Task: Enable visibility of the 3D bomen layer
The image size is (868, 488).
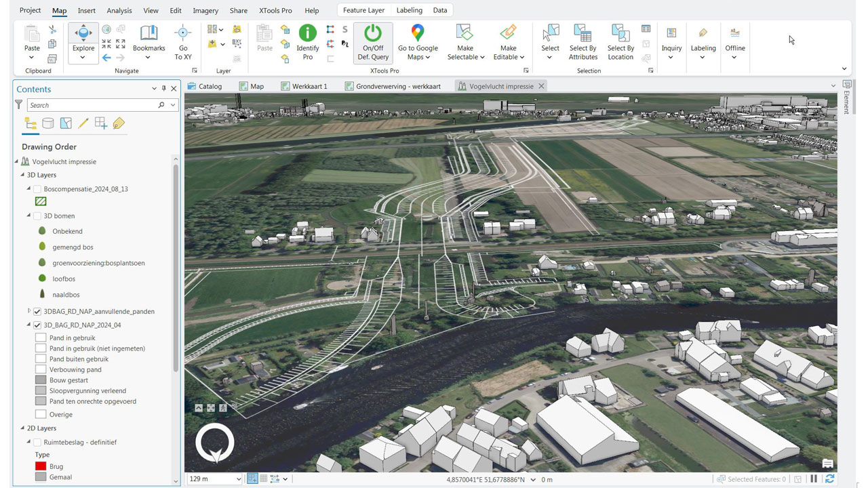Action: coord(37,216)
